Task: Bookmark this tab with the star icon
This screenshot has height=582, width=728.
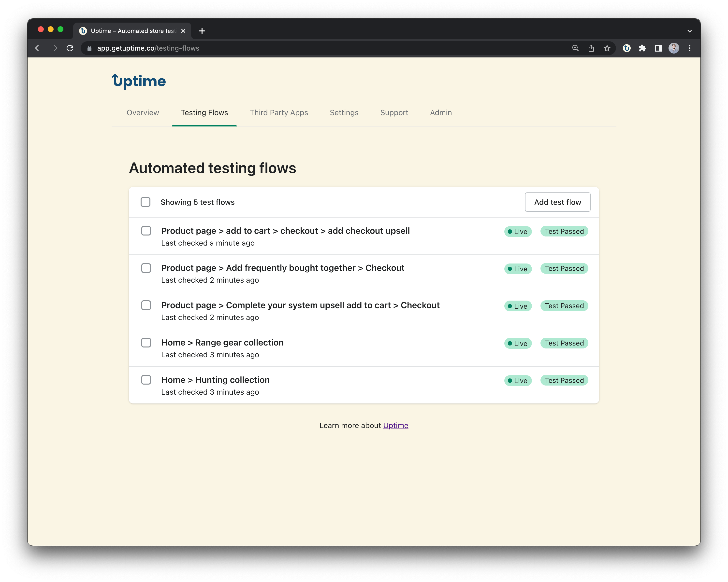Action: pos(607,48)
